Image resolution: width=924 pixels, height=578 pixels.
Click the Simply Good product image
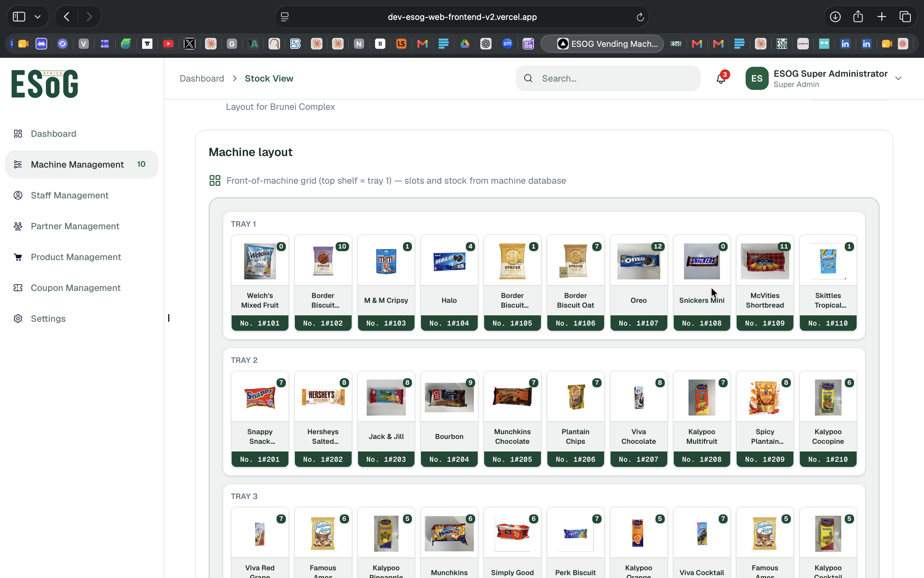512,534
